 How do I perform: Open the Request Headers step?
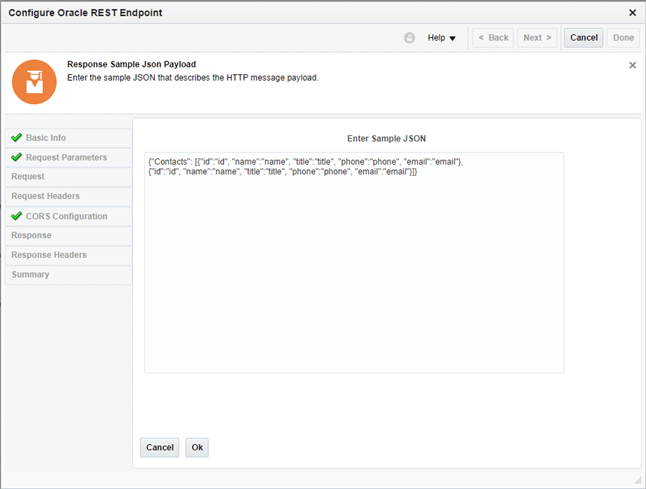coord(45,196)
